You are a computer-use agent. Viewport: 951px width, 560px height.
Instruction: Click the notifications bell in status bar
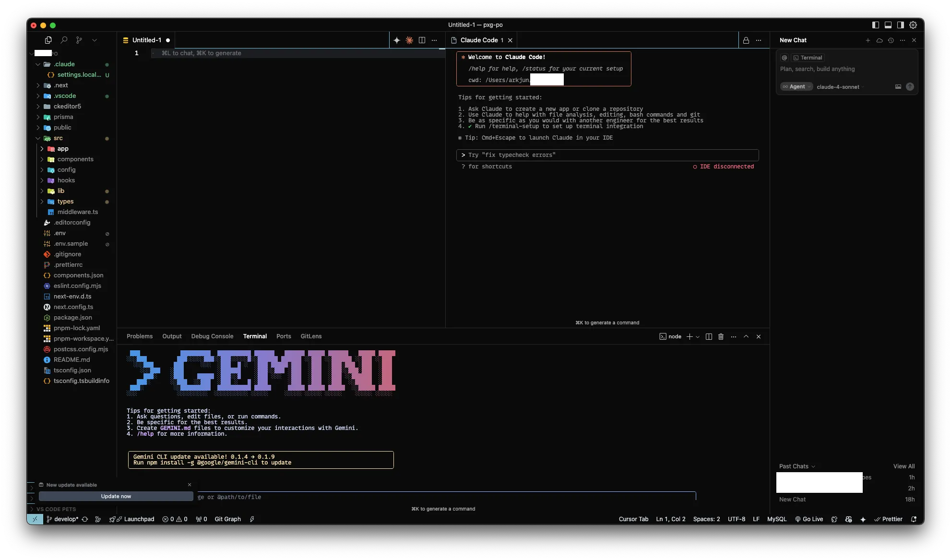point(914,519)
